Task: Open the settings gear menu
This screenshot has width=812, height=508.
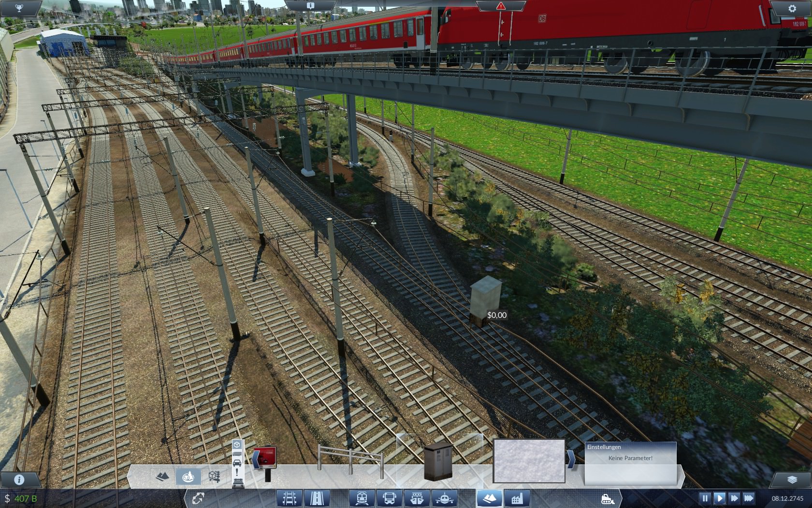Action: (792, 8)
